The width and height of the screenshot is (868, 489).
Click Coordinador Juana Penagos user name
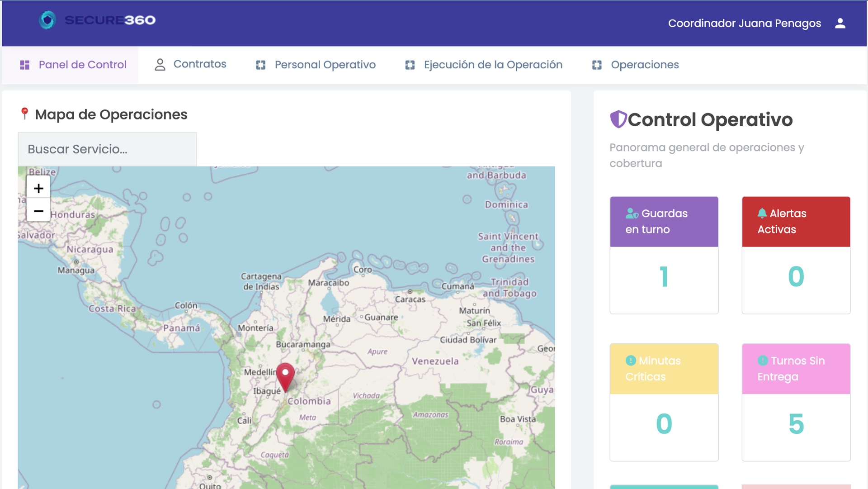[745, 23]
